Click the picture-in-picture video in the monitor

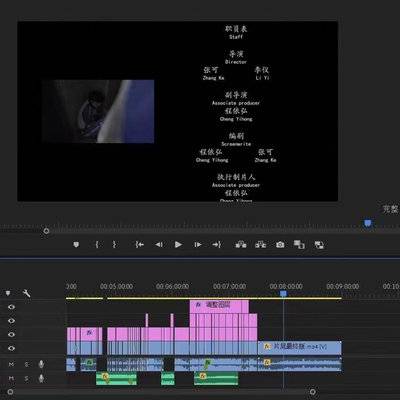click(98, 111)
